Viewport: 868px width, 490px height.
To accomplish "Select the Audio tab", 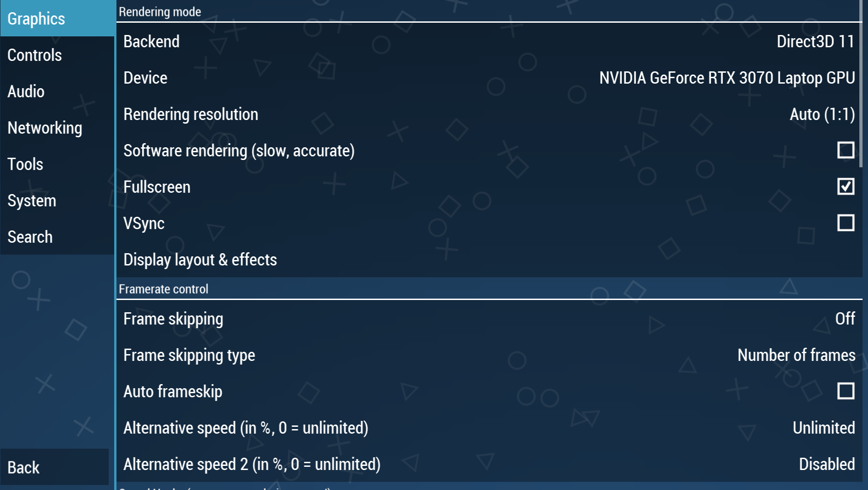I will tap(26, 91).
